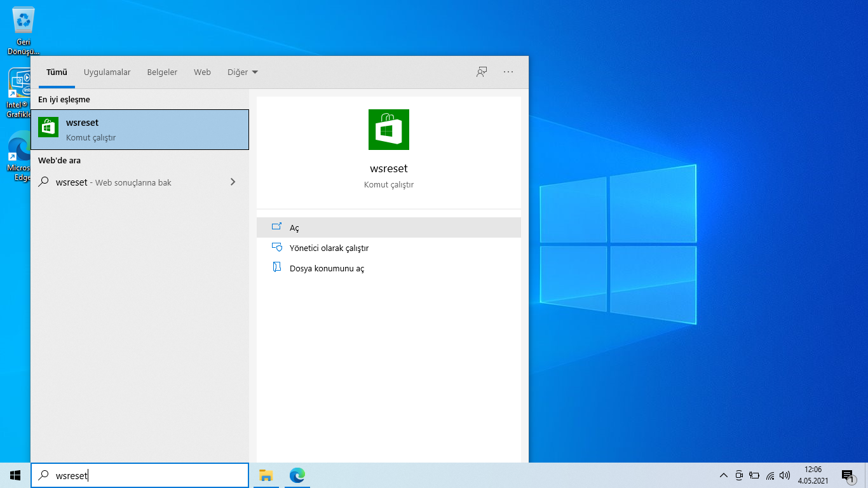Choose Yönetici olarak çalıştır
The height and width of the screenshot is (488, 868).
coord(329,248)
